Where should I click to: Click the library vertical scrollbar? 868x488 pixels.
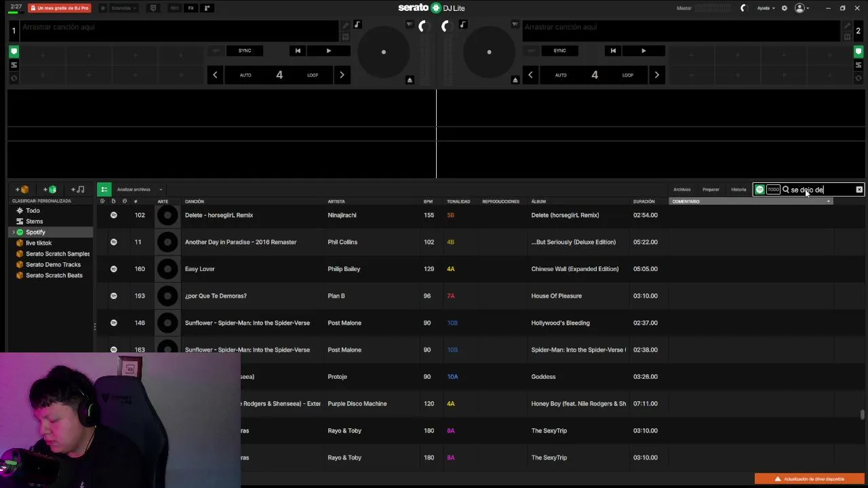coord(863,414)
